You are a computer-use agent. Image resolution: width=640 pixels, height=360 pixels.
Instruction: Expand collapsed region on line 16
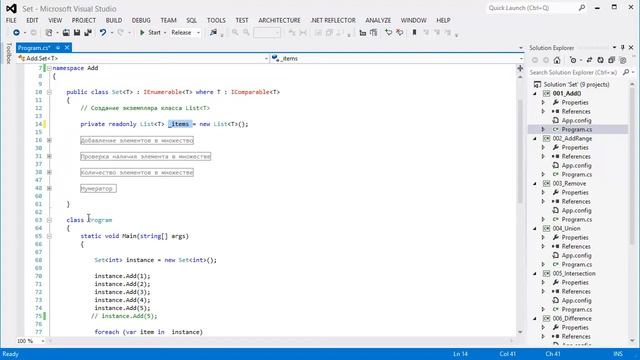(x=49, y=140)
